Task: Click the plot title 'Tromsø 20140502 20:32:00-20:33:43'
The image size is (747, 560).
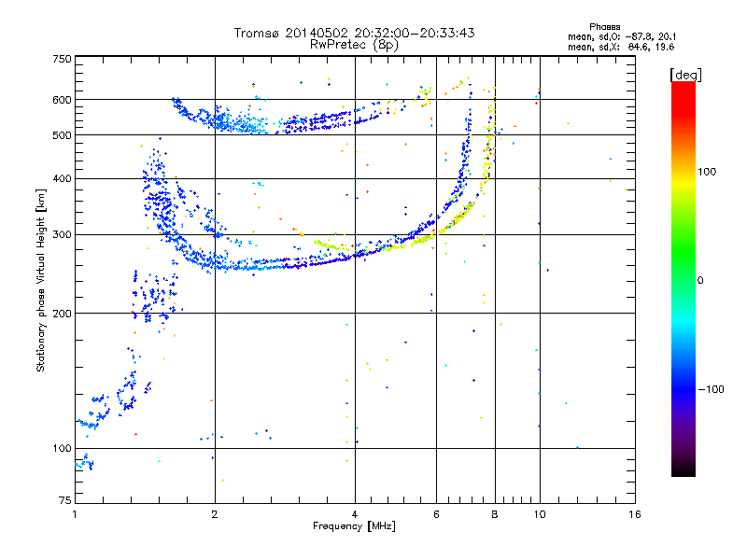Action: pyautogui.click(x=354, y=33)
